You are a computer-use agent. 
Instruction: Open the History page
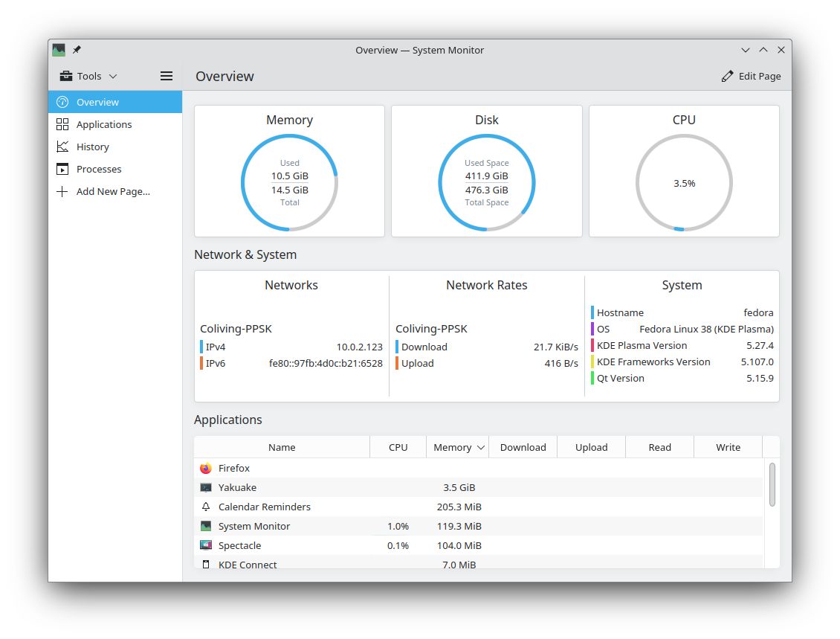(92, 147)
